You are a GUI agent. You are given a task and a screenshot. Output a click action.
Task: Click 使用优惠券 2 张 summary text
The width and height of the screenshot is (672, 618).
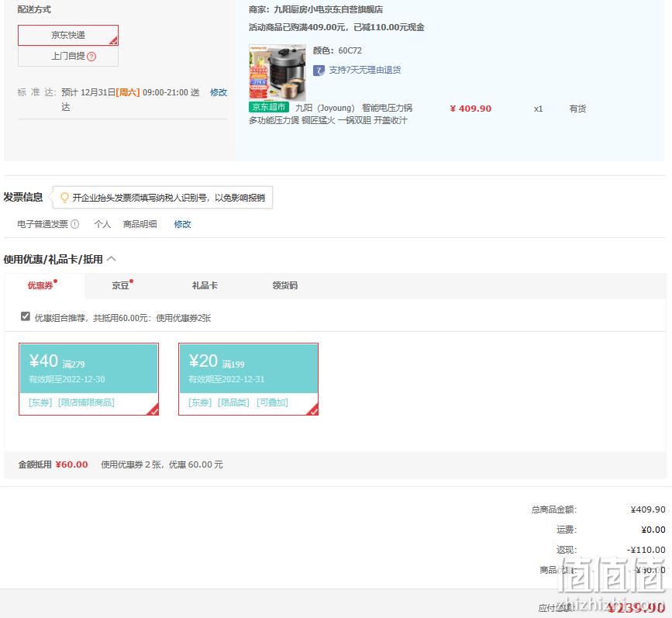point(162,464)
